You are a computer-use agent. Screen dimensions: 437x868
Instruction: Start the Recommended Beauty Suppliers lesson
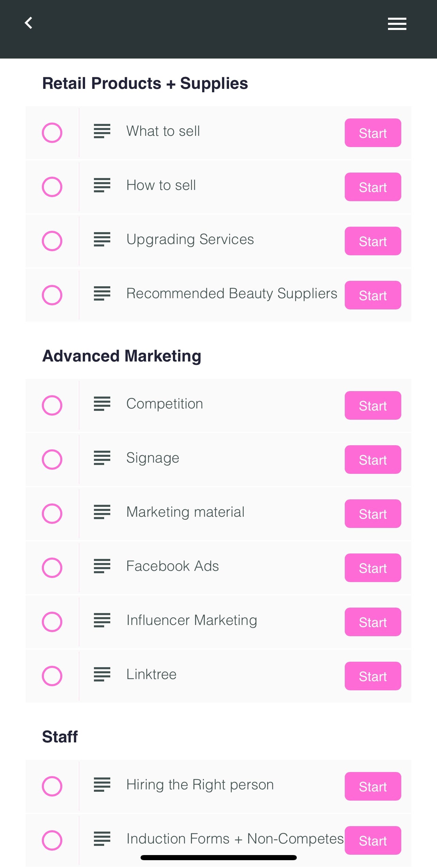pos(373,295)
